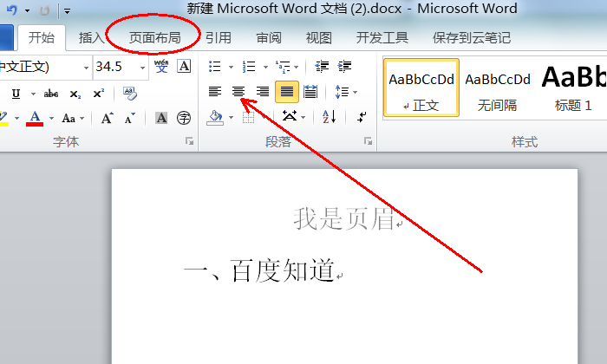Toggle subscript formatting
The width and height of the screenshot is (607, 364).
pyautogui.click(x=75, y=94)
